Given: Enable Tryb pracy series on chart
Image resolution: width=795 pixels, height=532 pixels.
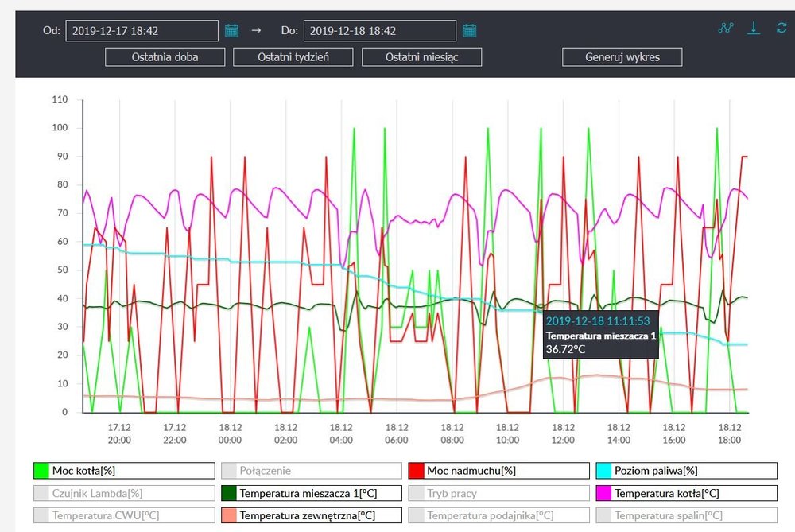Looking at the screenshot, I should (x=499, y=493).
